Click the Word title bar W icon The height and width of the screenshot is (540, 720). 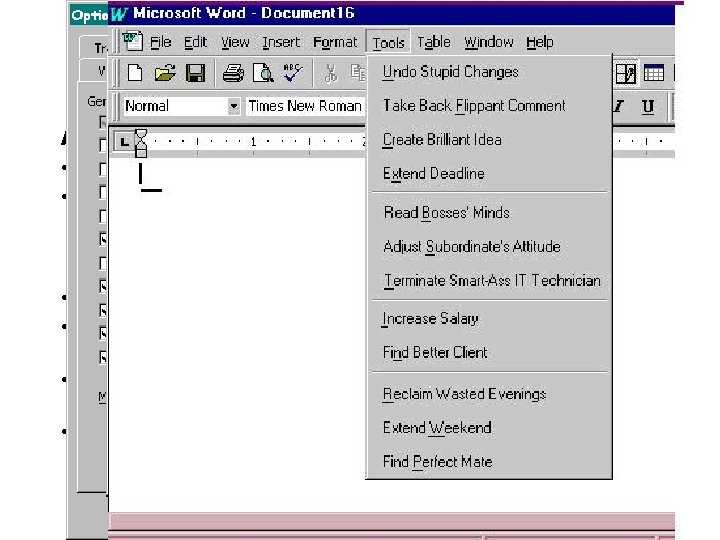coord(119,14)
